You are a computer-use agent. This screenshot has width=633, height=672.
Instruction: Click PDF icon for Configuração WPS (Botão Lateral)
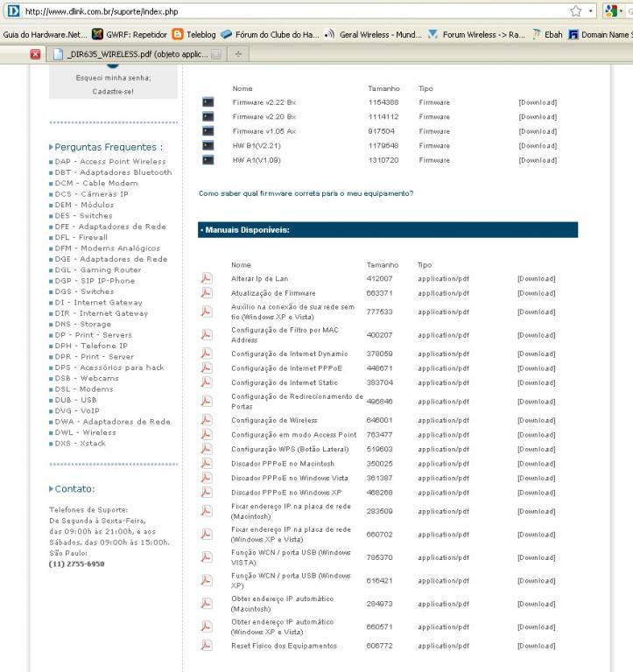pyautogui.click(x=207, y=449)
